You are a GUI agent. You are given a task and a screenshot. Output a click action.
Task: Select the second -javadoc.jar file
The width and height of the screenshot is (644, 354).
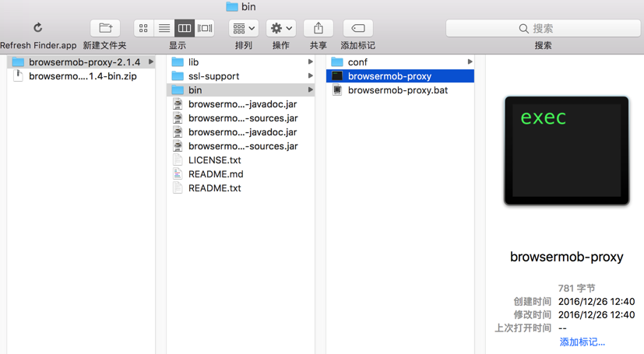point(241,131)
